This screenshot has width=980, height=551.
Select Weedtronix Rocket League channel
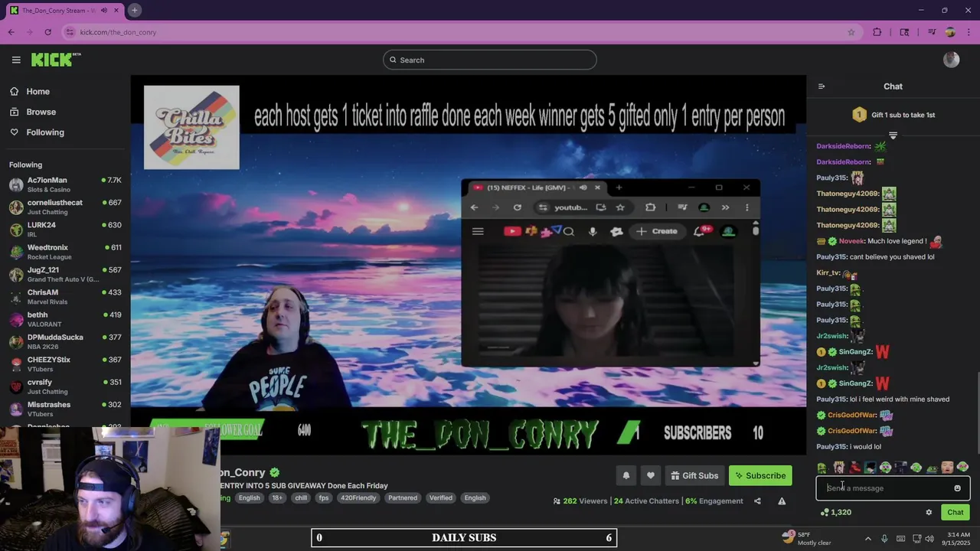coord(65,252)
